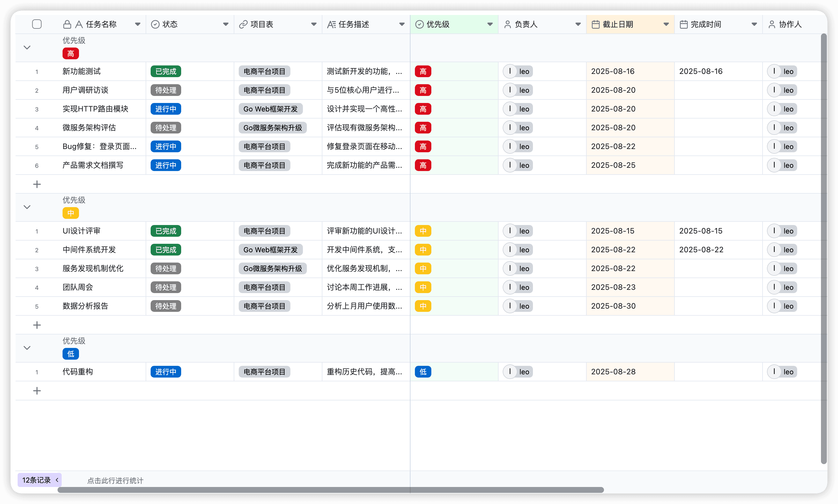This screenshot has width=838, height=504.
Task: Collapse the 中 priority group
Action: (x=27, y=207)
